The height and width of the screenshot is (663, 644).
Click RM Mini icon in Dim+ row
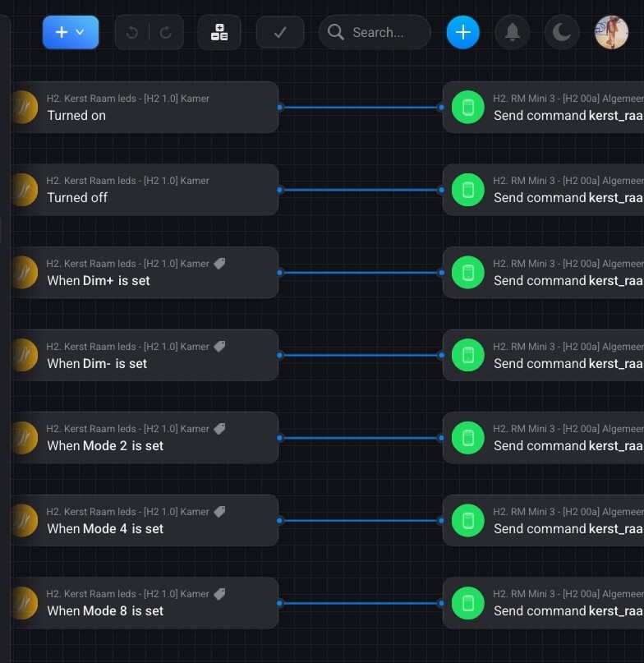point(467,273)
